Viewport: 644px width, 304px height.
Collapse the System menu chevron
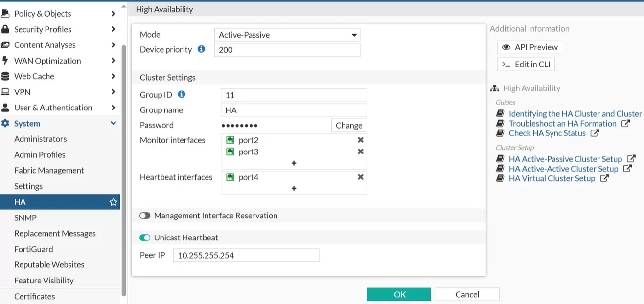click(x=113, y=123)
